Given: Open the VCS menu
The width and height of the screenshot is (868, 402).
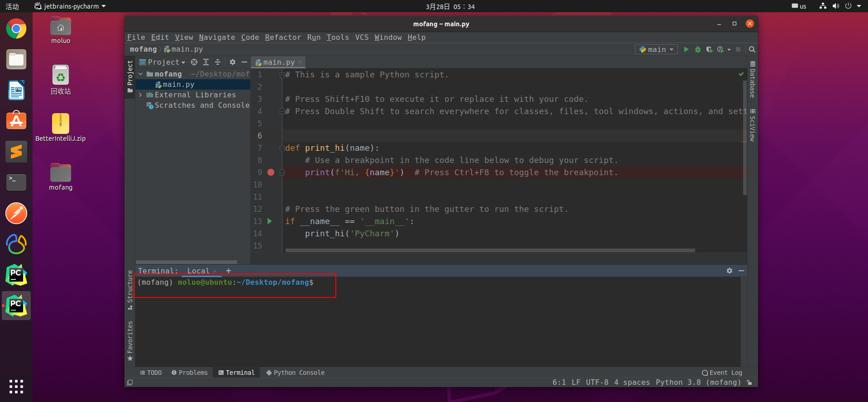Looking at the screenshot, I should point(362,37).
